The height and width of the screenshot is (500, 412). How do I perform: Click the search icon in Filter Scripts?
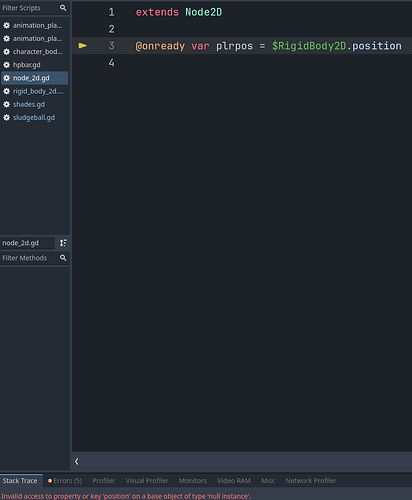[63, 8]
